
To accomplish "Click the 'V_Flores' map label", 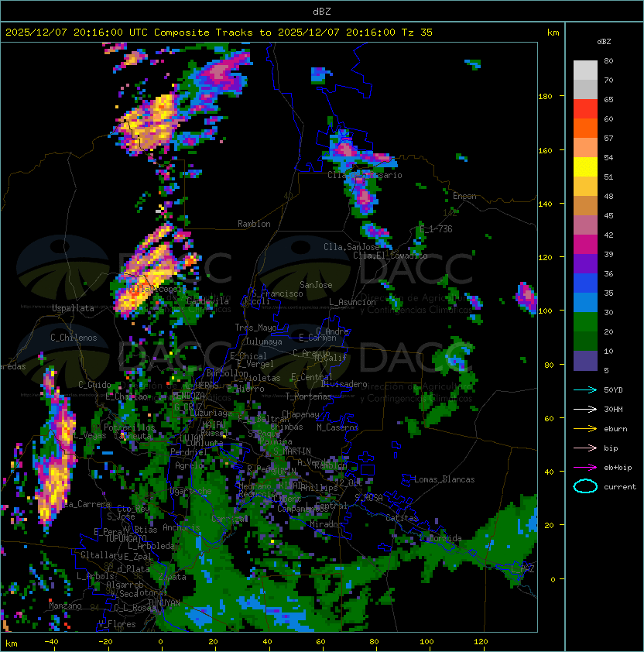I will click(x=117, y=624).
